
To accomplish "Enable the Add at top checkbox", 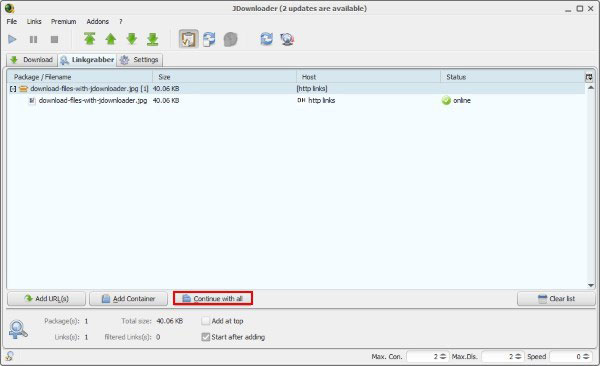I will click(x=205, y=321).
